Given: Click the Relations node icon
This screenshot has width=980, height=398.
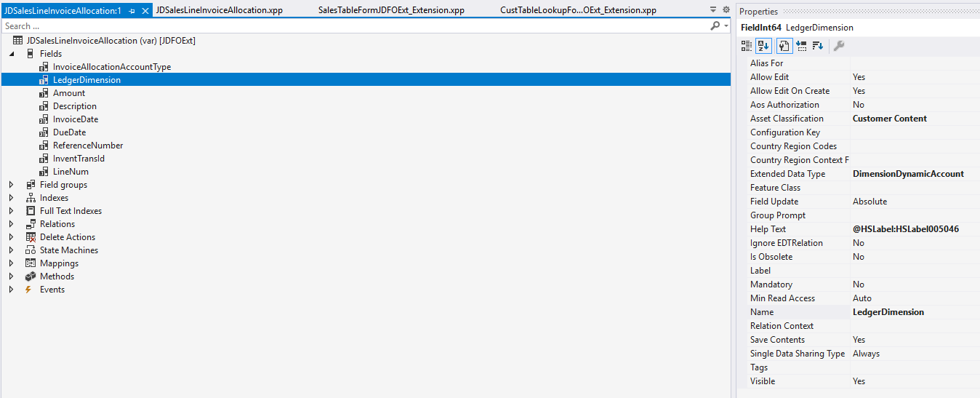Looking at the screenshot, I should tap(31, 224).
